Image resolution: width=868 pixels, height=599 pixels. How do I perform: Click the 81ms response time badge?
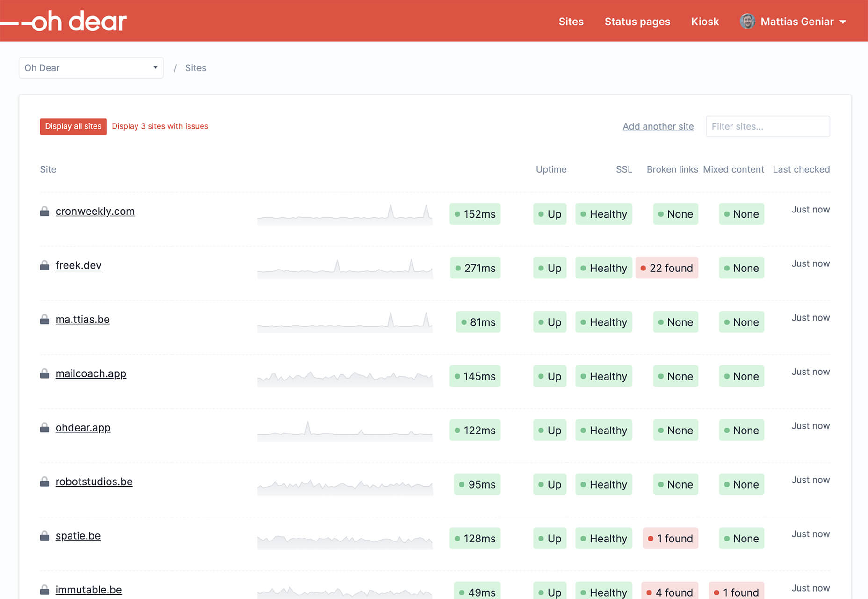[478, 322]
